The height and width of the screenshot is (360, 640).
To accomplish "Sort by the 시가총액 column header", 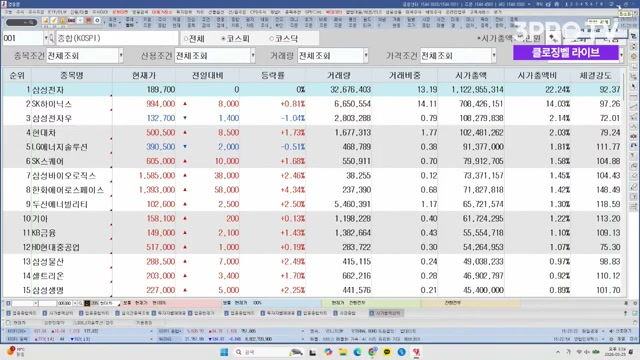I will [471, 76].
